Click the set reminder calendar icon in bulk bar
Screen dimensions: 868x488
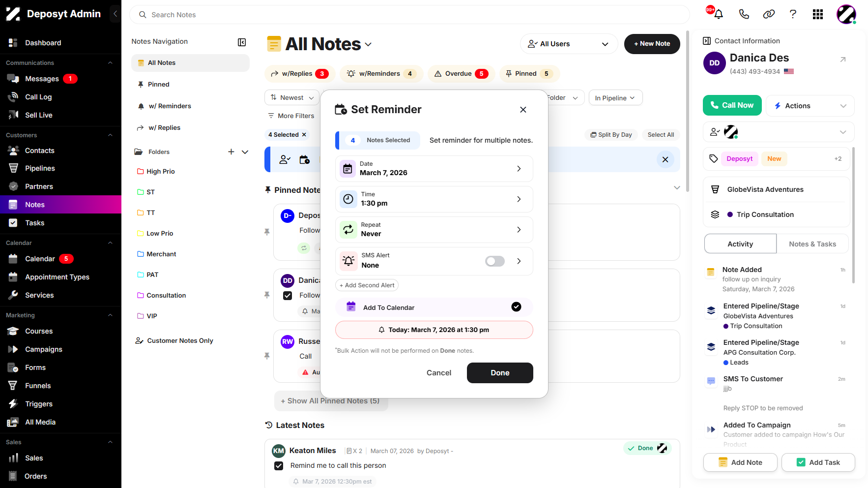pyautogui.click(x=305, y=159)
